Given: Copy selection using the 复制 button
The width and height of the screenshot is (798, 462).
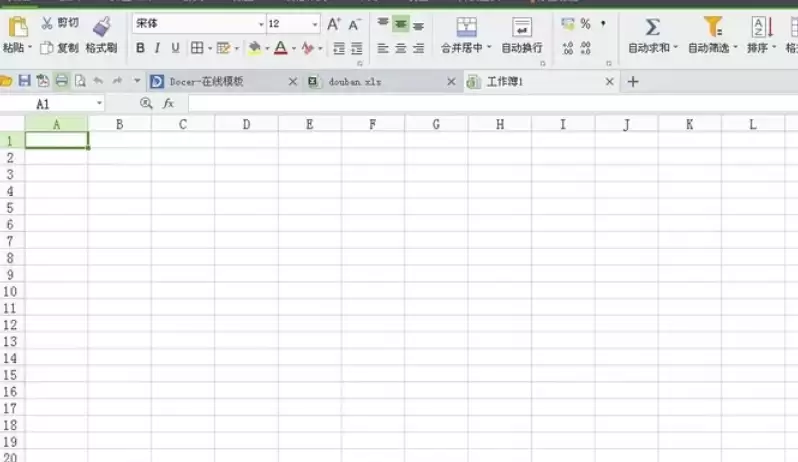Looking at the screenshot, I should 60,48.
